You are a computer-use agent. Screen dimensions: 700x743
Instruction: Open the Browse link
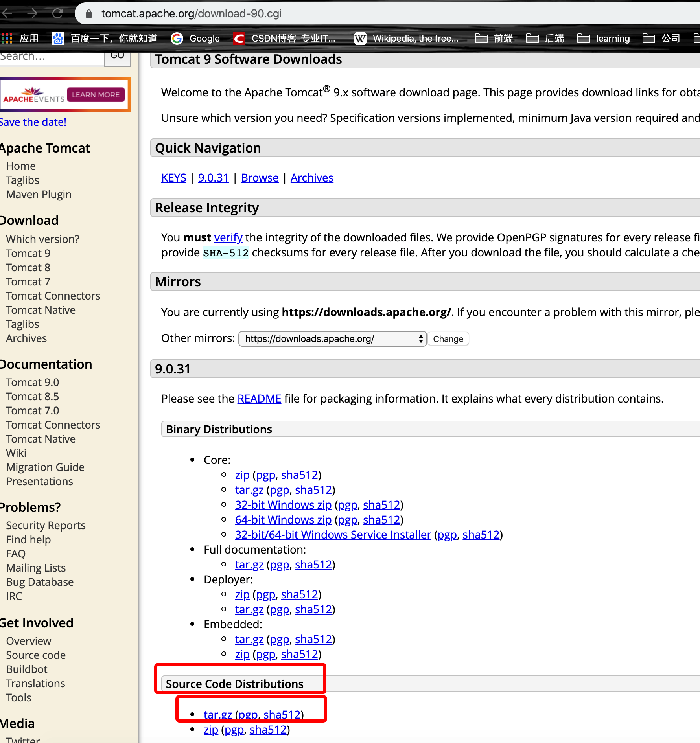click(260, 178)
